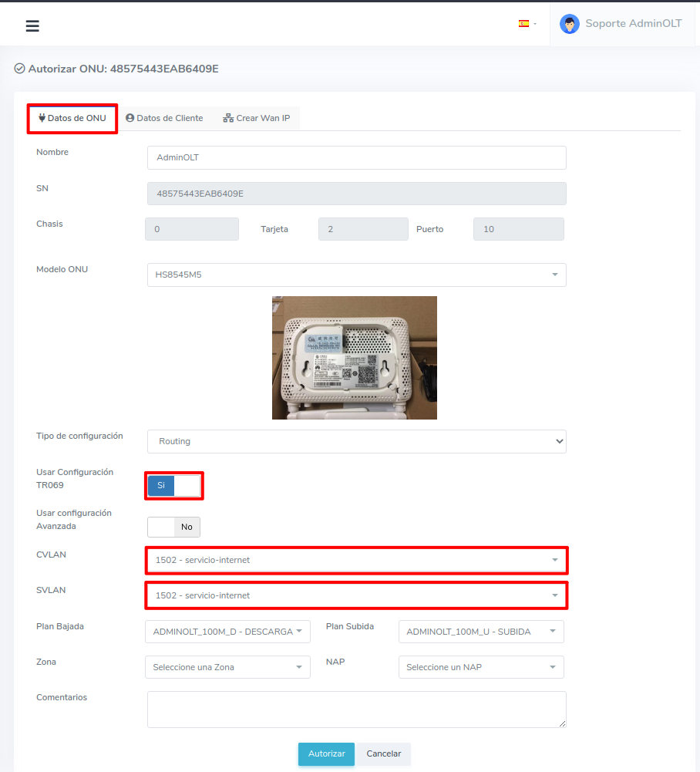
Task: Click the Cancelar button
Action: click(x=383, y=753)
